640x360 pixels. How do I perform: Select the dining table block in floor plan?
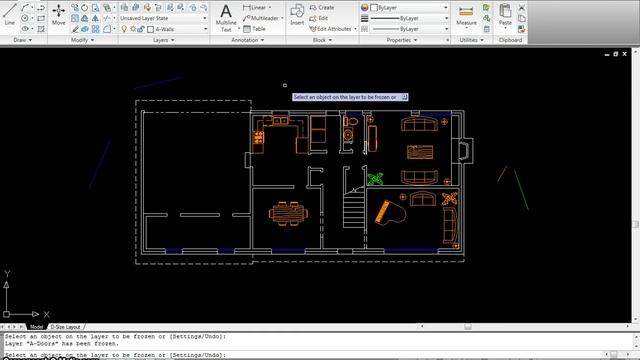(289, 213)
